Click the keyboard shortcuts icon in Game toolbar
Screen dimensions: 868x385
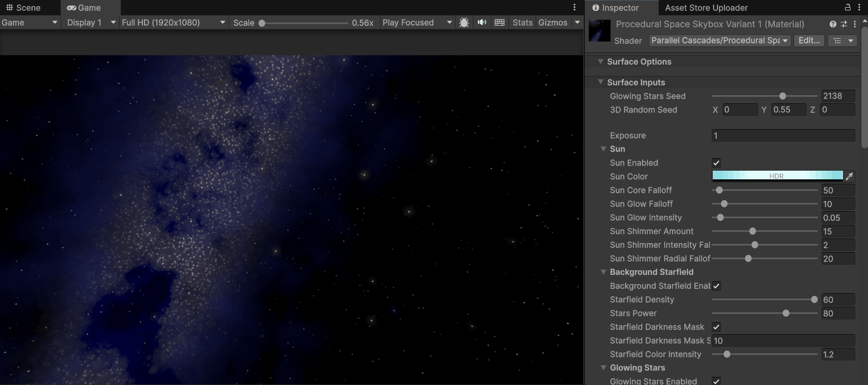[500, 22]
